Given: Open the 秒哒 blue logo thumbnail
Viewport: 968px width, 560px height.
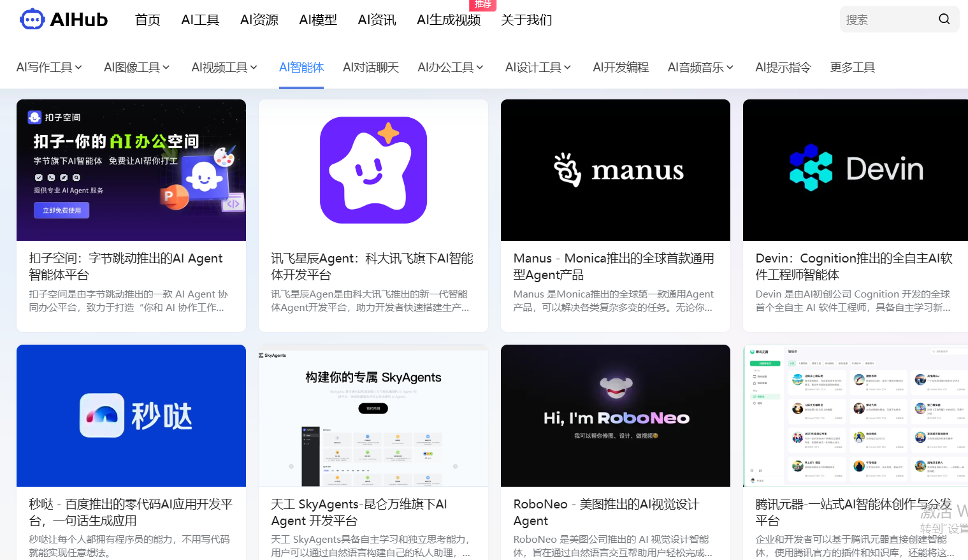Looking at the screenshot, I should pos(131,415).
